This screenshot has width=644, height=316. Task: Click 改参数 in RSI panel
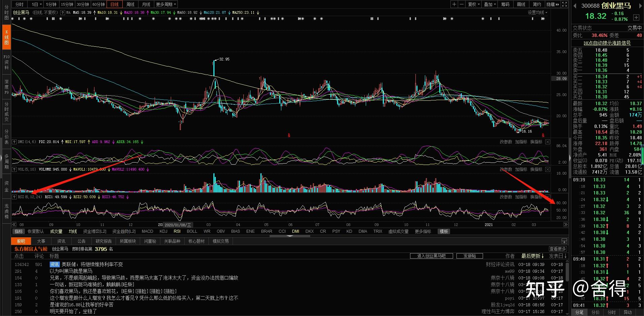(506, 197)
